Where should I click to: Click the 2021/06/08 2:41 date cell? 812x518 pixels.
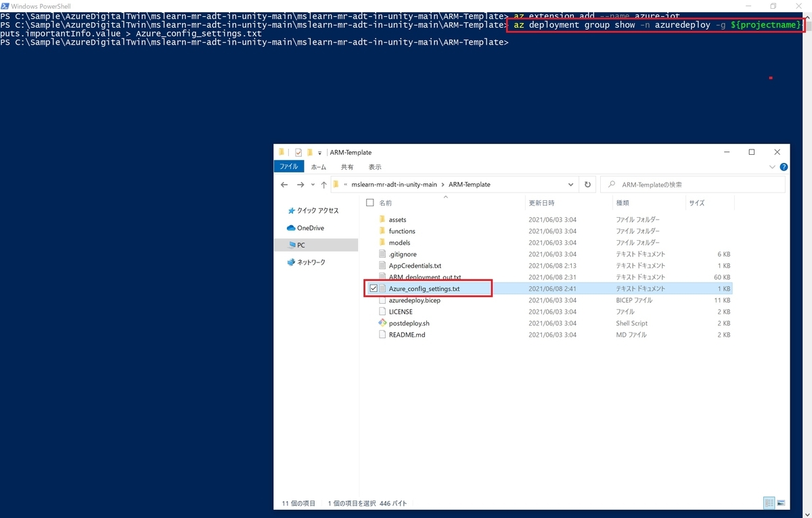(552, 289)
